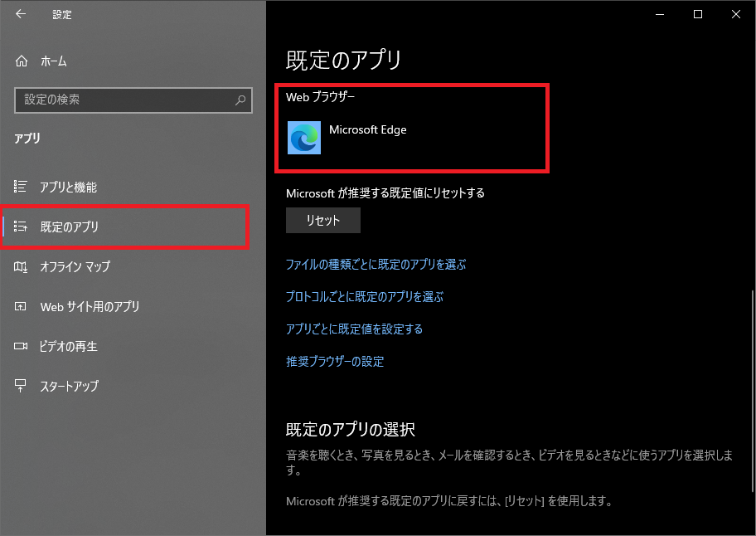
Task: Click the Web サイト用のアプリ icon
Action: 20,306
